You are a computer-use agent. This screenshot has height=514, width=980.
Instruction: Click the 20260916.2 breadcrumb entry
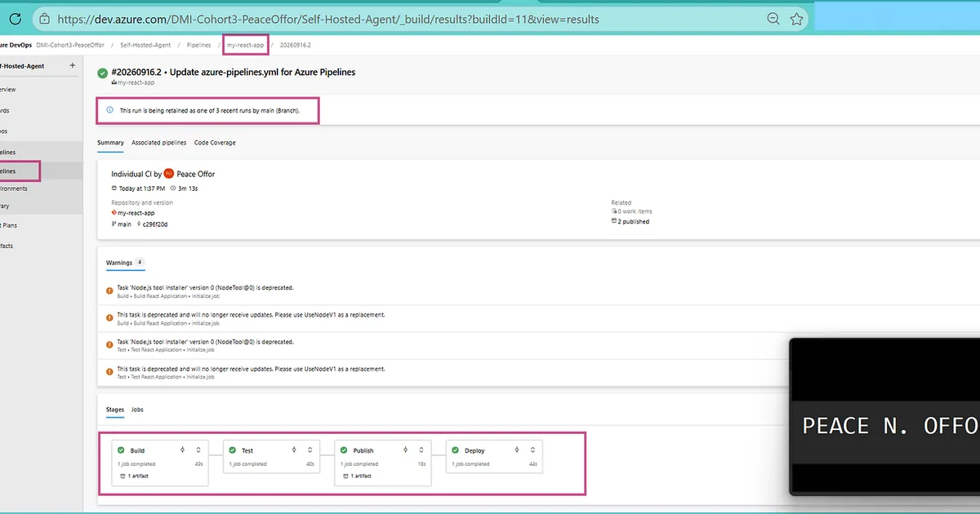(x=296, y=45)
